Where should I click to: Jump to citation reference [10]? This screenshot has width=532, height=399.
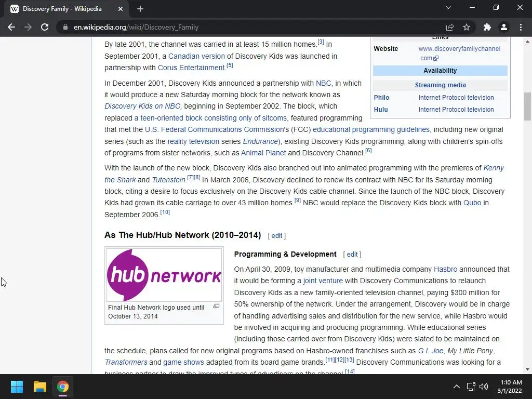coord(165,212)
